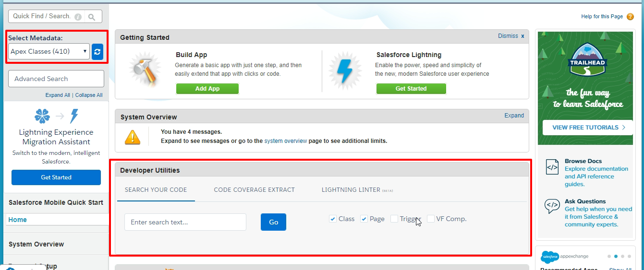
Task: Uncheck the Class checkbox
Action: coord(333,219)
